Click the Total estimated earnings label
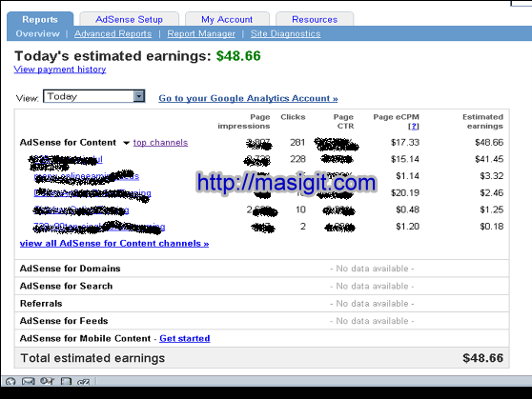Image resolution: width=532 pixels, height=399 pixels. pyautogui.click(x=92, y=358)
